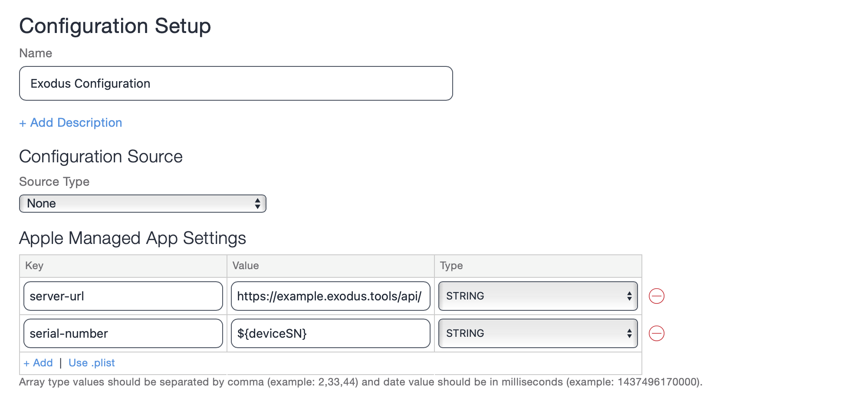Click the Type column header

click(451, 266)
